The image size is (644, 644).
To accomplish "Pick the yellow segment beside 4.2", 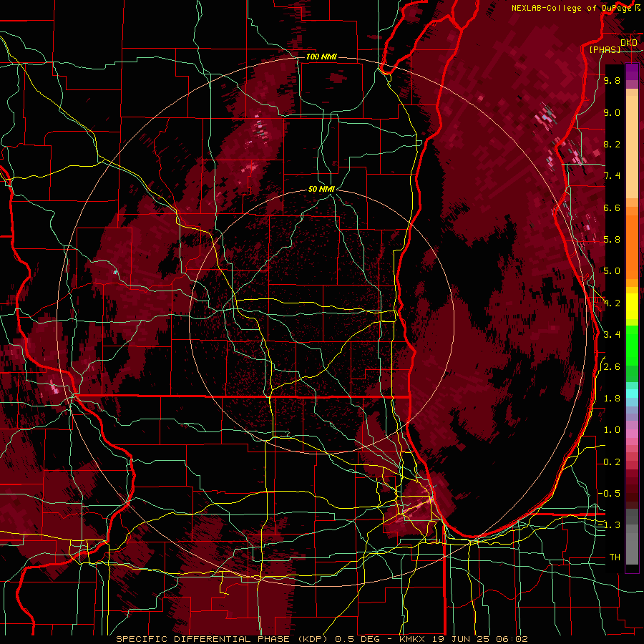I will tap(632, 306).
